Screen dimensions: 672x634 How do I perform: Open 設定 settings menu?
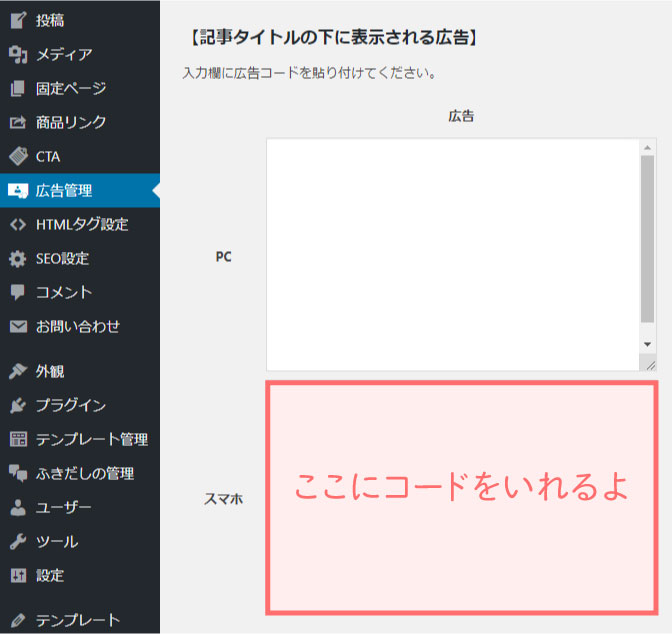[80, 575]
